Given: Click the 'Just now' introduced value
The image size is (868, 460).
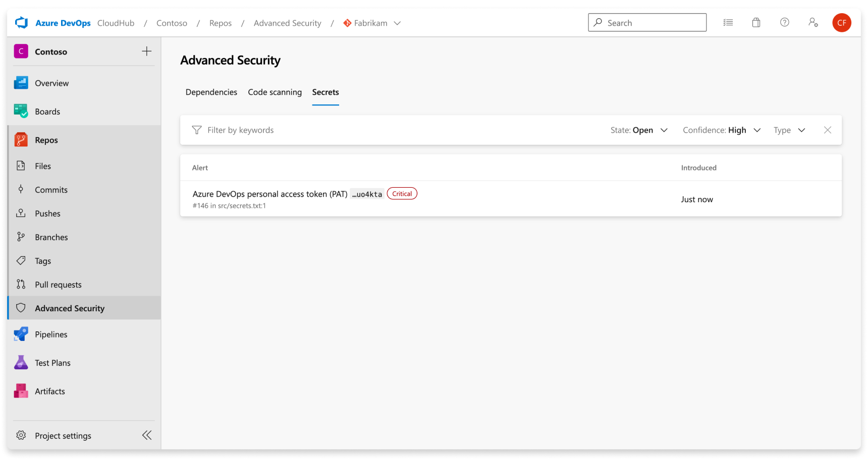Looking at the screenshot, I should [697, 199].
